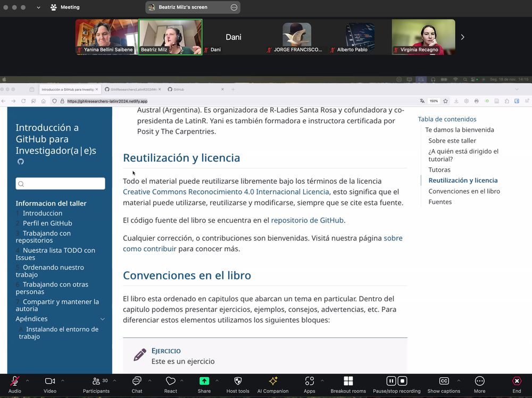This screenshot has height=398, width=532.
Task: Close the Introducción a GitHub tab
Action: 96,89
